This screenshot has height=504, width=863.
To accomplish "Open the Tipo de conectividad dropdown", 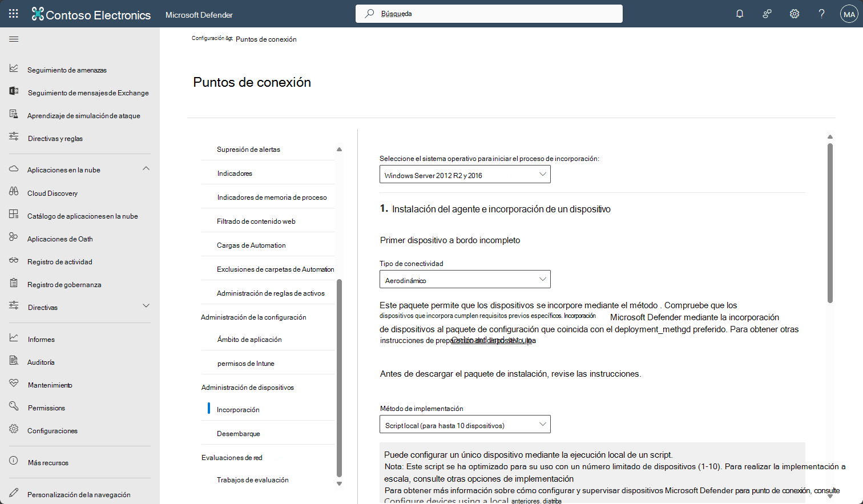I will point(465,279).
